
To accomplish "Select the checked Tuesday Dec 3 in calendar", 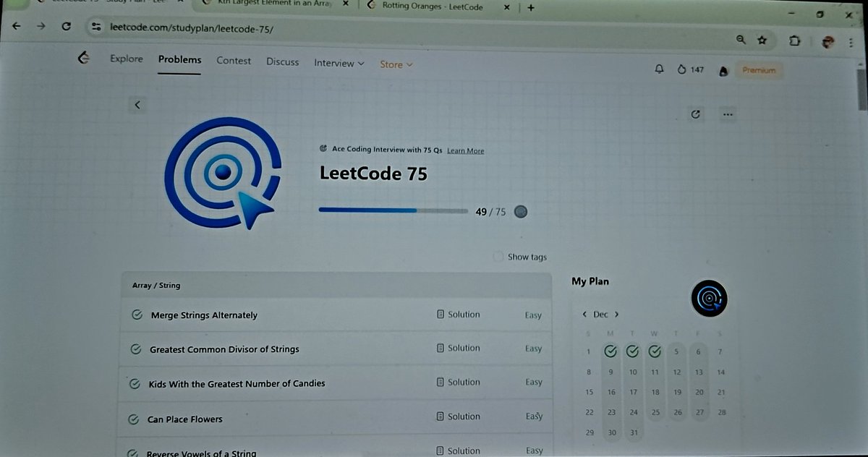I will pyautogui.click(x=633, y=351).
